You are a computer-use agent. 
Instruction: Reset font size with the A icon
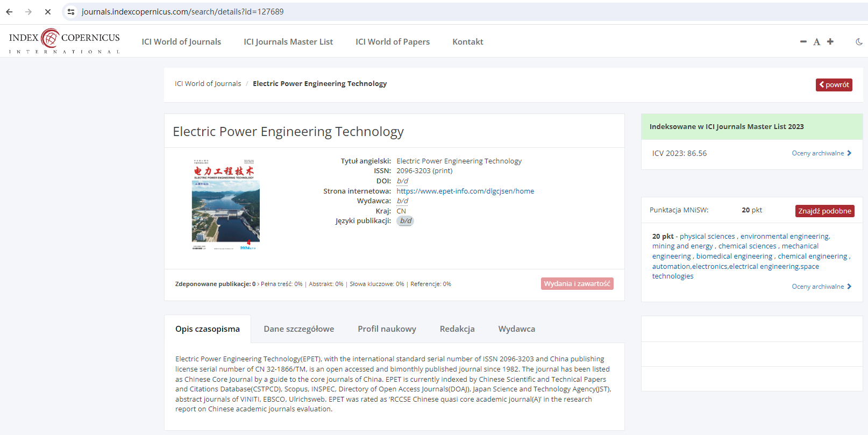point(816,42)
